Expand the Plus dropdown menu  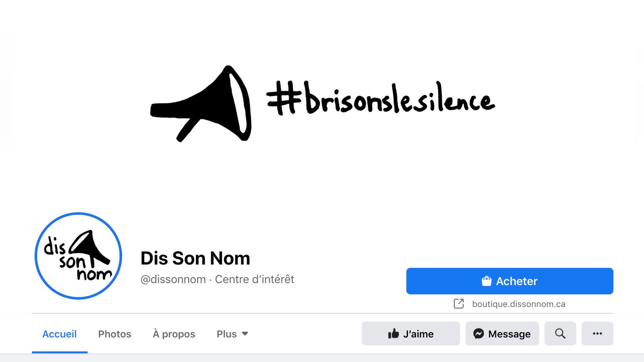[x=232, y=334]
